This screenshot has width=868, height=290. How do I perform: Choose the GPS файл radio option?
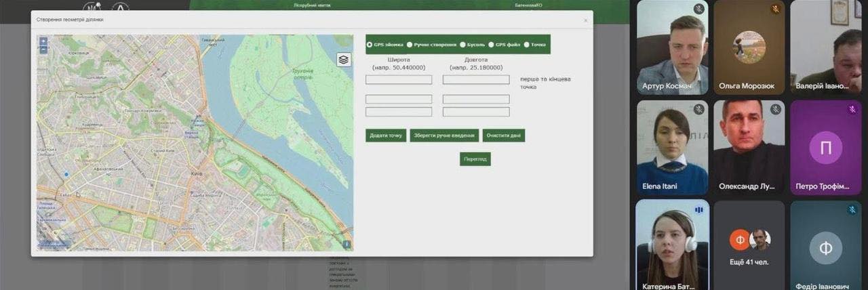coord(491,45)
